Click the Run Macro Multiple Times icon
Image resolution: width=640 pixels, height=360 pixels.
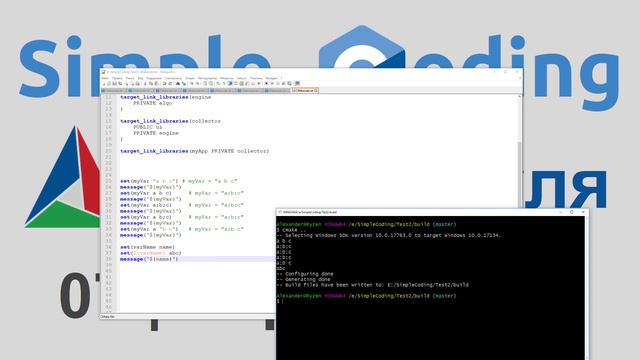283,83
